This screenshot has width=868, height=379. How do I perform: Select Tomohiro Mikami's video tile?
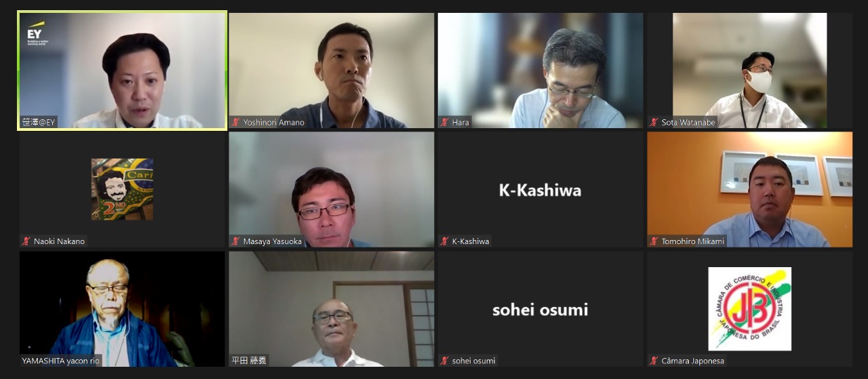[x=750, y=189]
